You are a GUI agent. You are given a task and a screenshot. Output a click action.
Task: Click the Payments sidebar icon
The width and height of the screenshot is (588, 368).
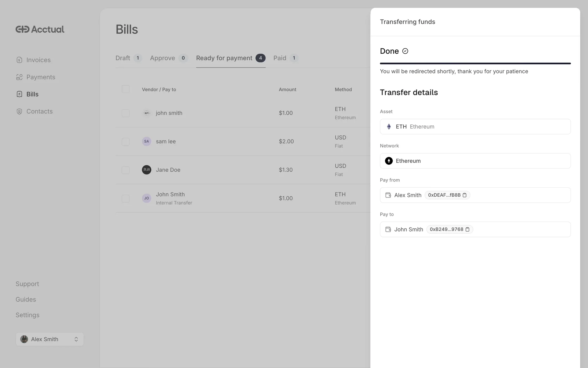pyautogui.click(x=19, y=77)
